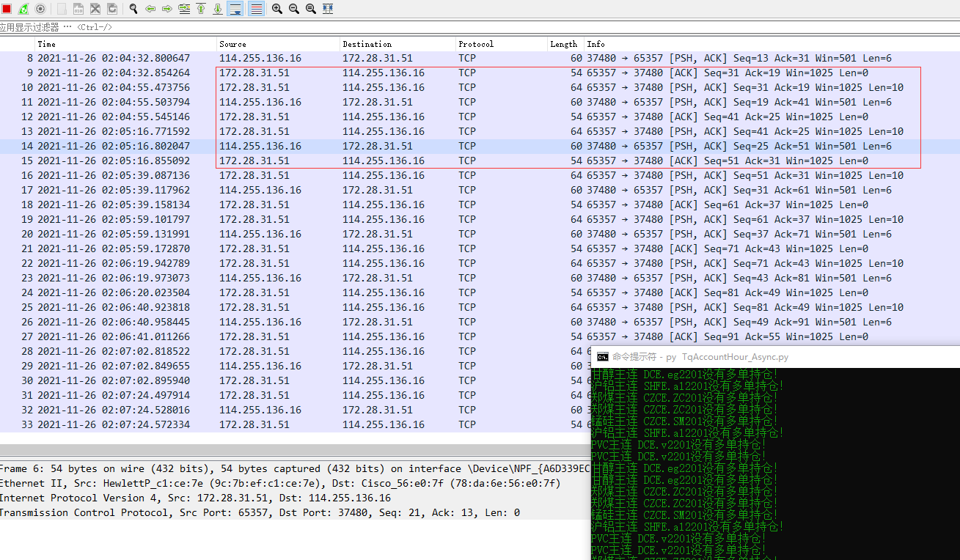Jump to the first packet

pos(201,9)
